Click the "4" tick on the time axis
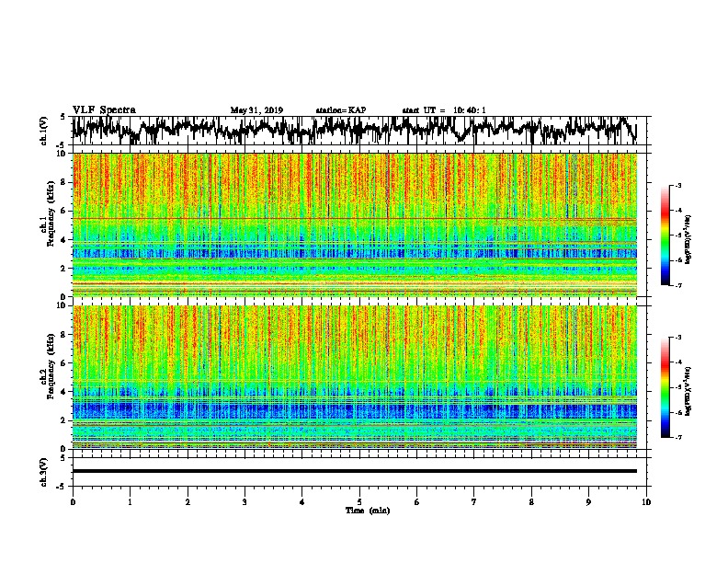This screenshot has width=728, height=563. (302, 501)
